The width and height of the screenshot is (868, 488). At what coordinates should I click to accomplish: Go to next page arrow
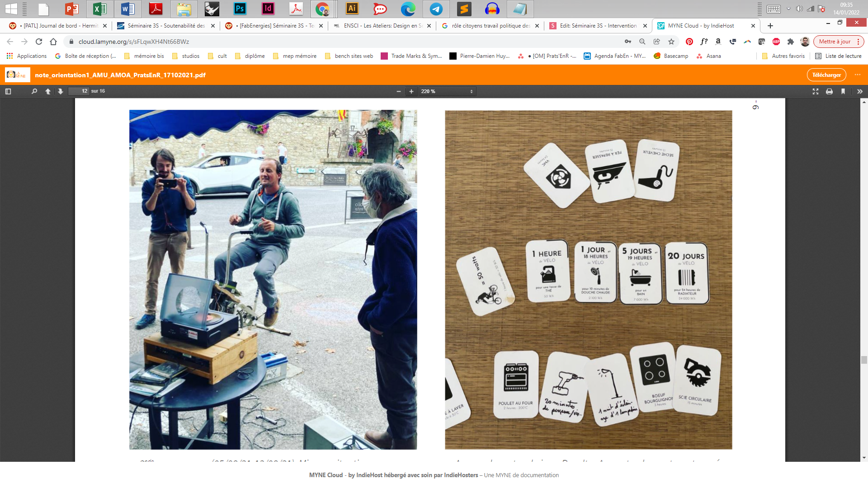[61, 91]
